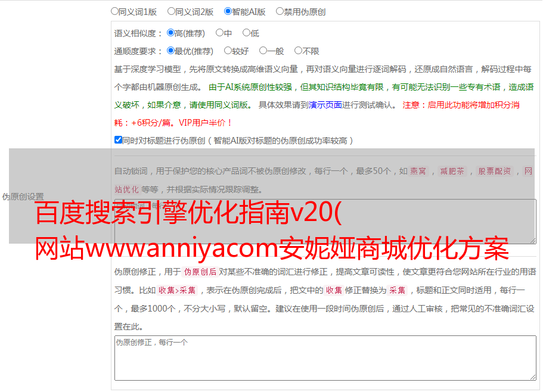The width and height of the screenshot is (543, 392).
Task: Click the 伪原创设置 label
Action: pos(23,197)
